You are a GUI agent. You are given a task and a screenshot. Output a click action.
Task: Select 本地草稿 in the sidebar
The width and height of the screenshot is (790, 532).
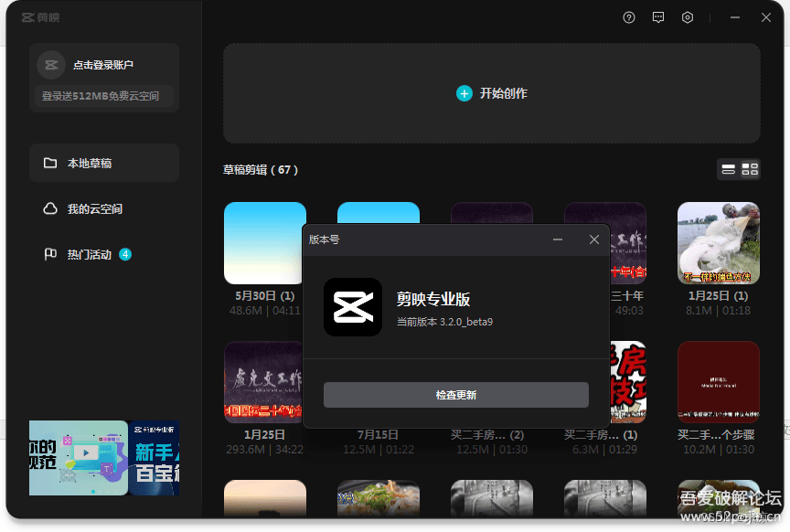[x=104, y=163]
